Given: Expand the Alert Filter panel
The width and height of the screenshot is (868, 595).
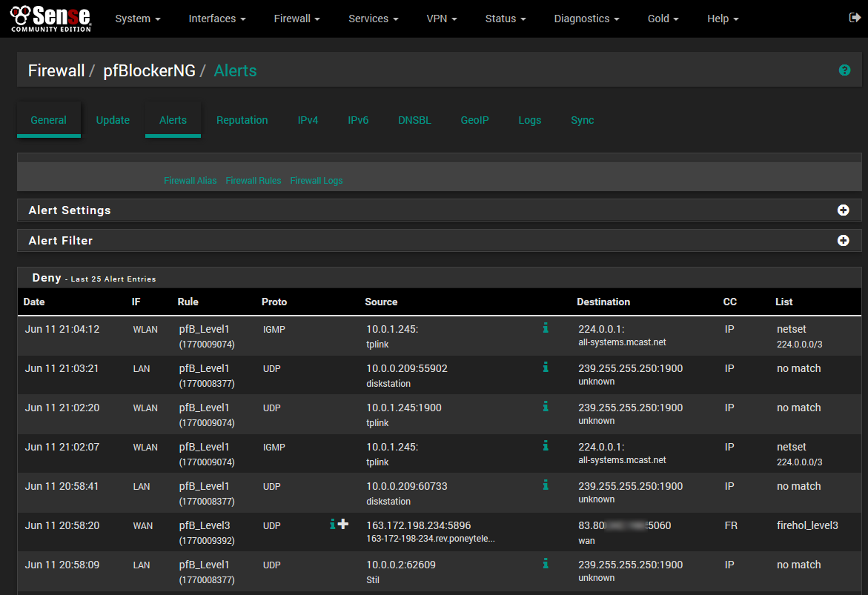Looking at the screenshot, I should coord(843,241).
